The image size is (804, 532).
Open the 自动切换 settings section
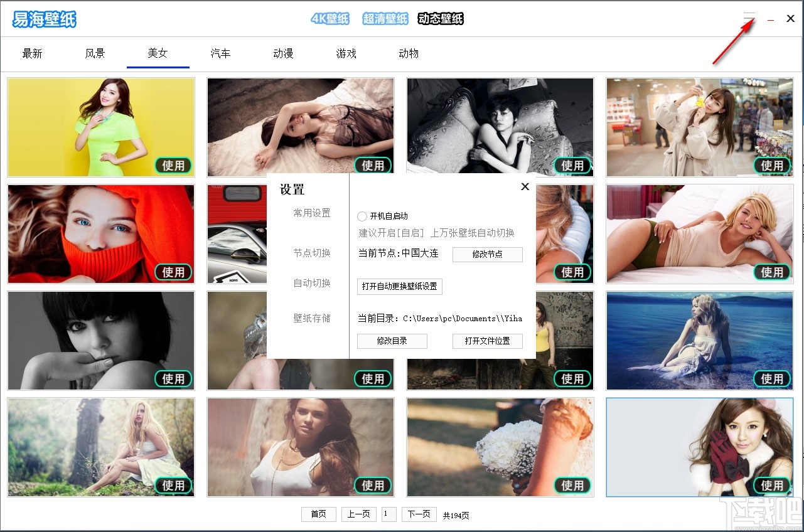click(311, 283)
